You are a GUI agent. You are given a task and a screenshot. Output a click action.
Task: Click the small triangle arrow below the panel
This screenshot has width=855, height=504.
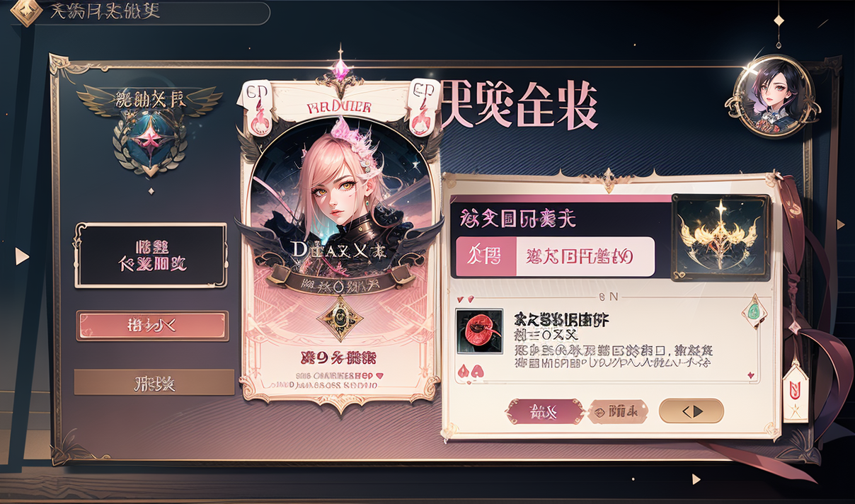point(696,479)
